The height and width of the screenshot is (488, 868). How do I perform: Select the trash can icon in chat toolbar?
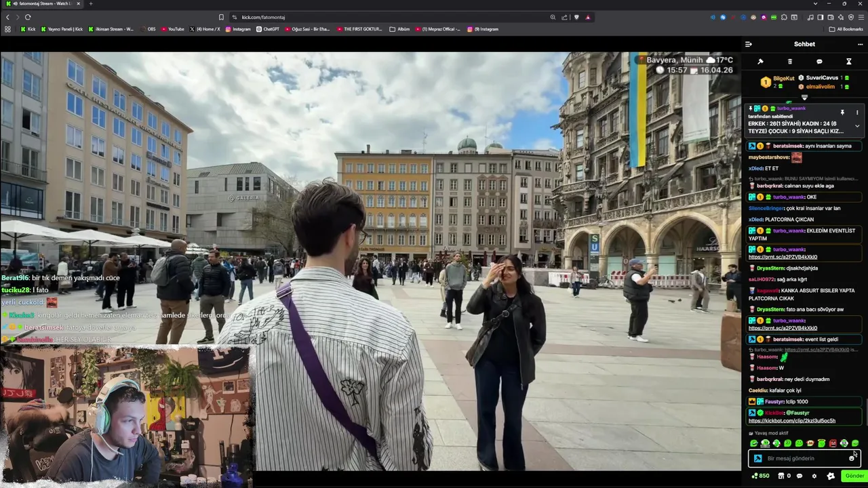789,62
